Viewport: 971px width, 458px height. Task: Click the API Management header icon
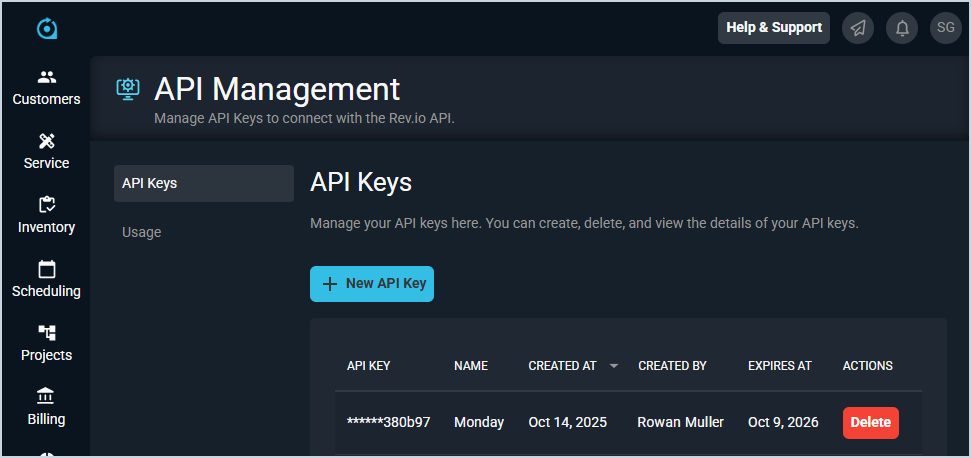coord(127,89)
